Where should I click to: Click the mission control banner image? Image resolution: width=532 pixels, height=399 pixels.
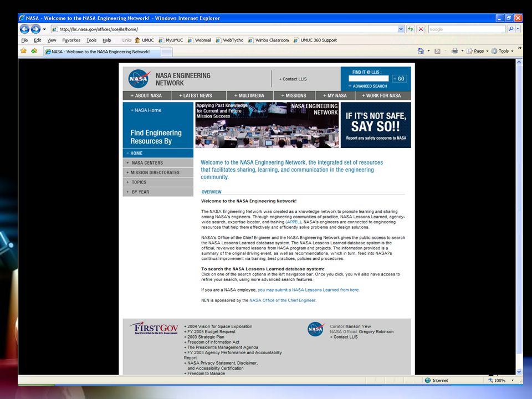coord(267,125)
